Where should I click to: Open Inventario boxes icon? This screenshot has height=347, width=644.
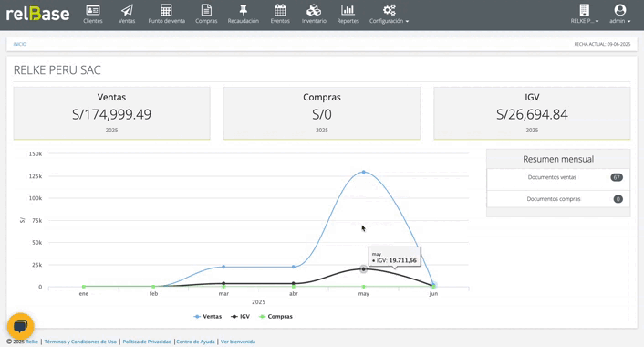tap(314, 10)
